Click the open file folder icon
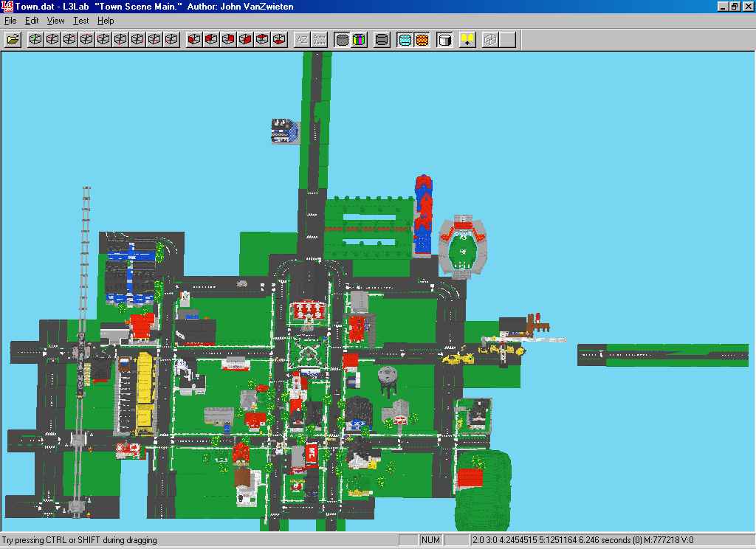 tap(13, 40)
